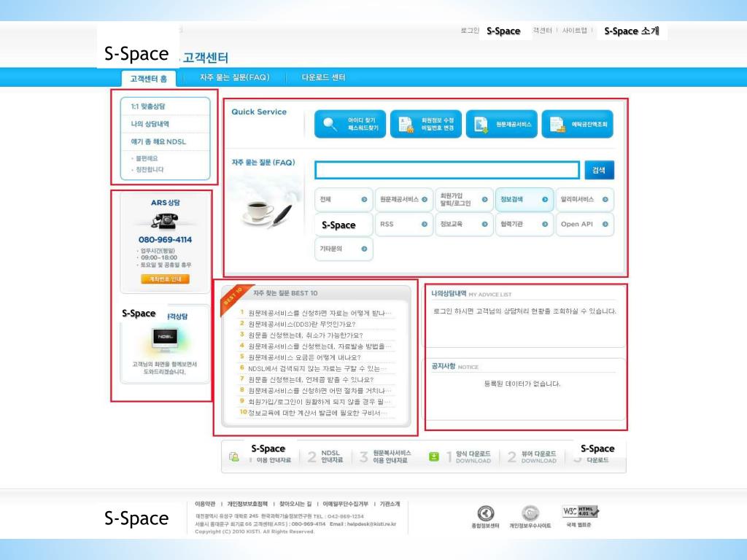The height and width of the screenshot is (560, 747).
Task: Open question 8 about 어떤 절차를 거치나
Action: click(320, 391)
